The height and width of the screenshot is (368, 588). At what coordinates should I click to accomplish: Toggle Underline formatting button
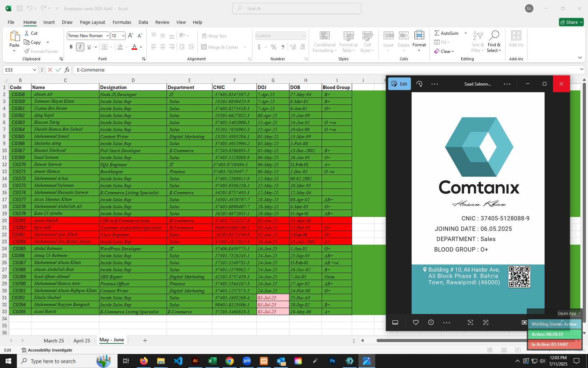[89, 47]
